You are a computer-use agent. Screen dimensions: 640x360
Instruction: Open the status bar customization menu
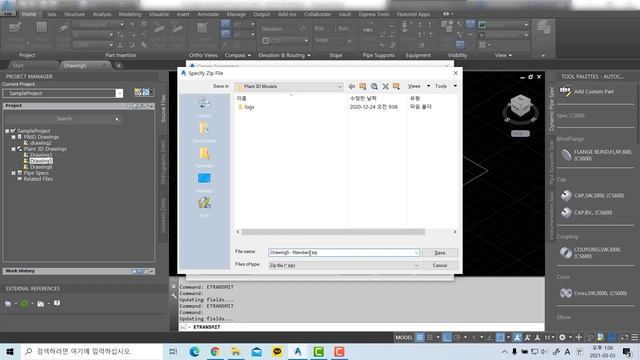coord(634,337)
